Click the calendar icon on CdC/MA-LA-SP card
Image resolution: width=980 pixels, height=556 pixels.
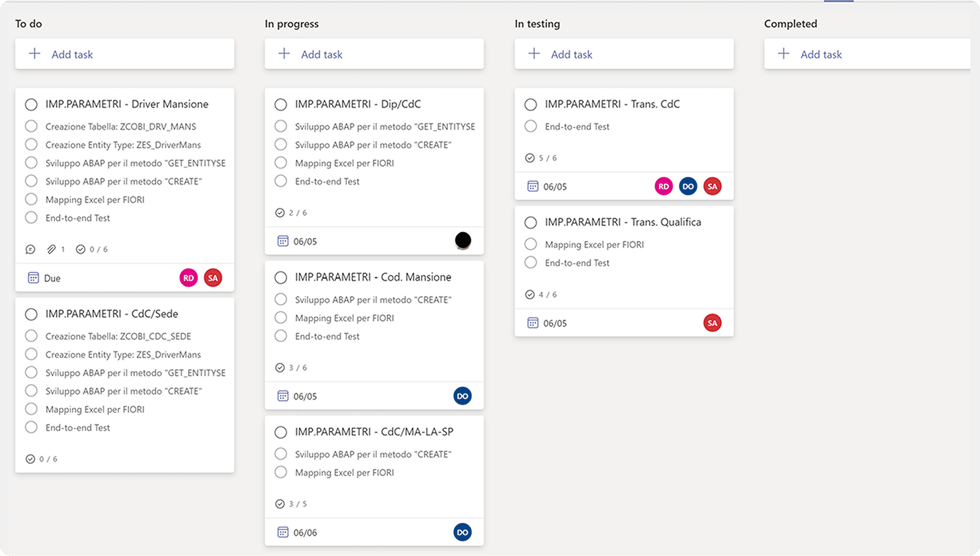(283, 532)
